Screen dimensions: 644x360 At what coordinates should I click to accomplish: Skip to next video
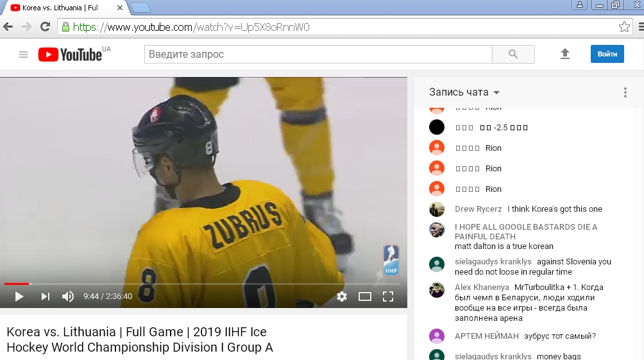coord(45,296)
